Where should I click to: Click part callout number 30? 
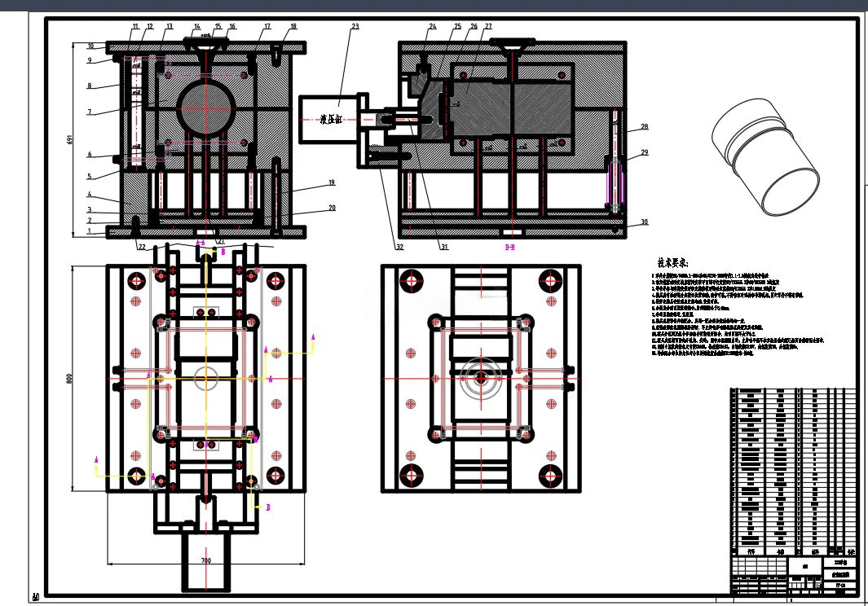(x=645, y=222)
